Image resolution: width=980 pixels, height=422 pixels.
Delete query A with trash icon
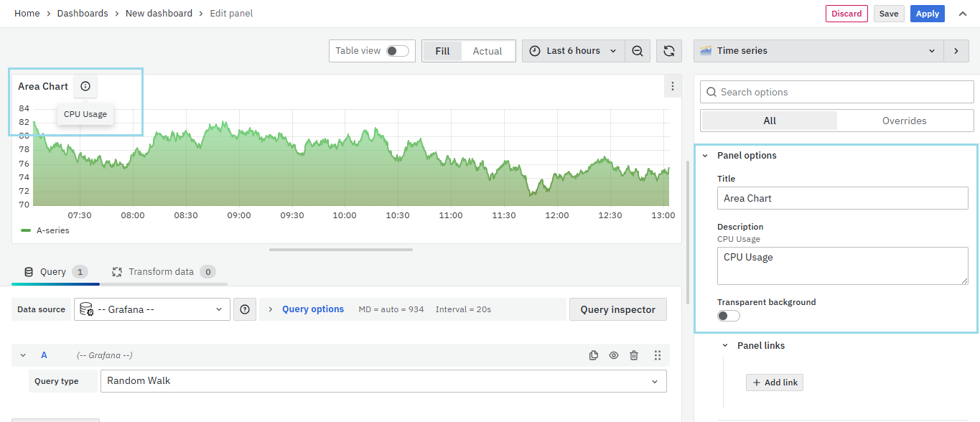point(634,355)
